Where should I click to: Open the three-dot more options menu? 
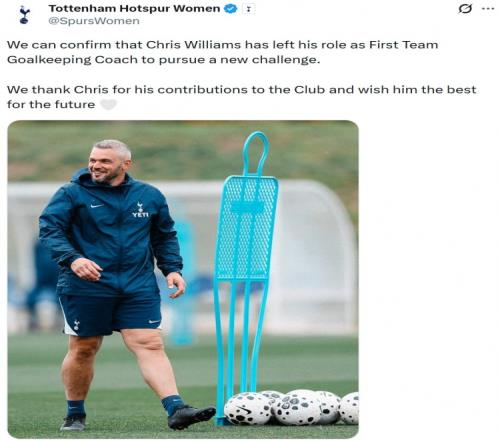tap(488, 9)
